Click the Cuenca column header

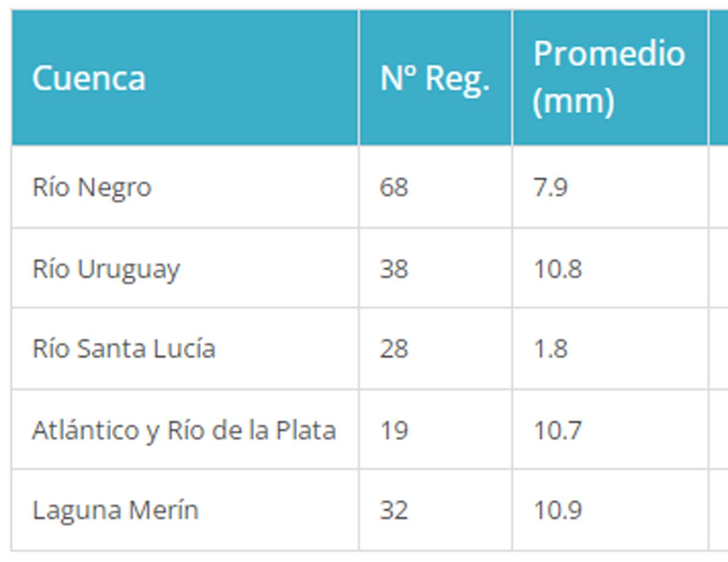tap(89, 78)
